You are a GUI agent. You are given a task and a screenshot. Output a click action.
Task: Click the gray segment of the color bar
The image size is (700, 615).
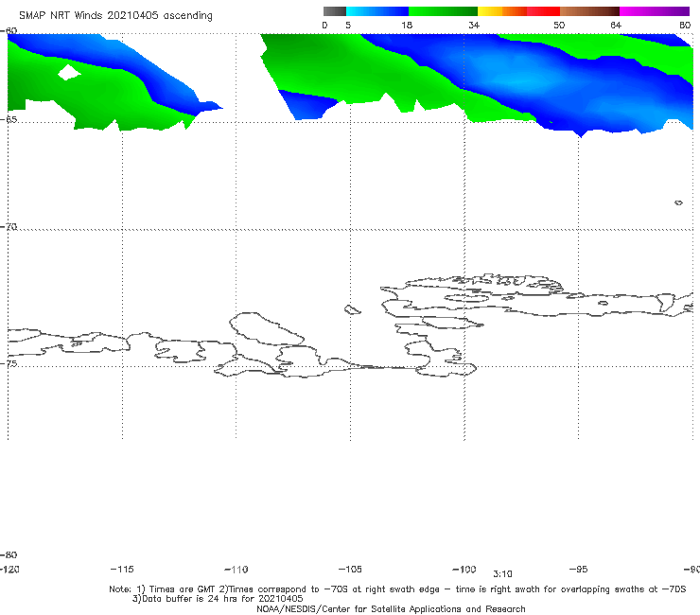(335, 11)
